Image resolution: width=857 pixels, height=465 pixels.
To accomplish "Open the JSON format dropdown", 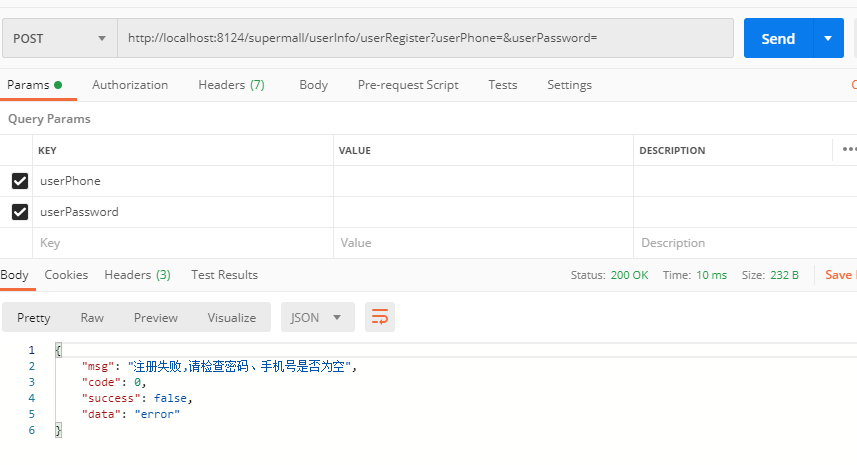I will click(318, 317).
